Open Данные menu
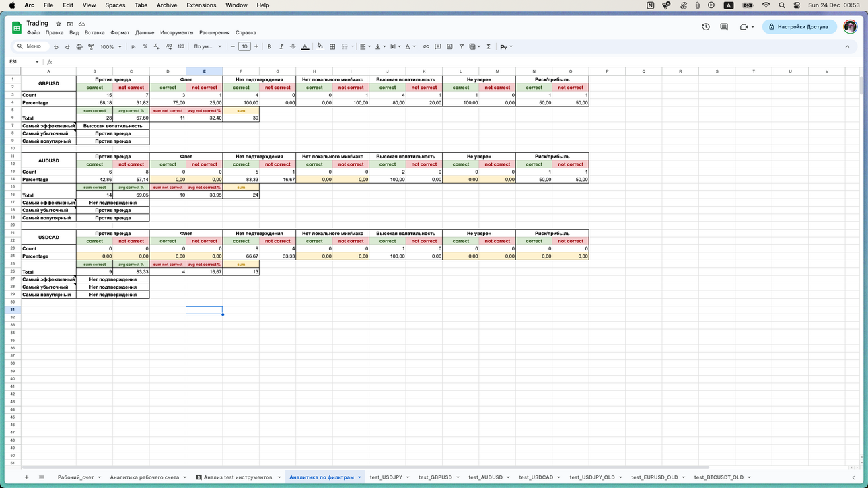 145,32
